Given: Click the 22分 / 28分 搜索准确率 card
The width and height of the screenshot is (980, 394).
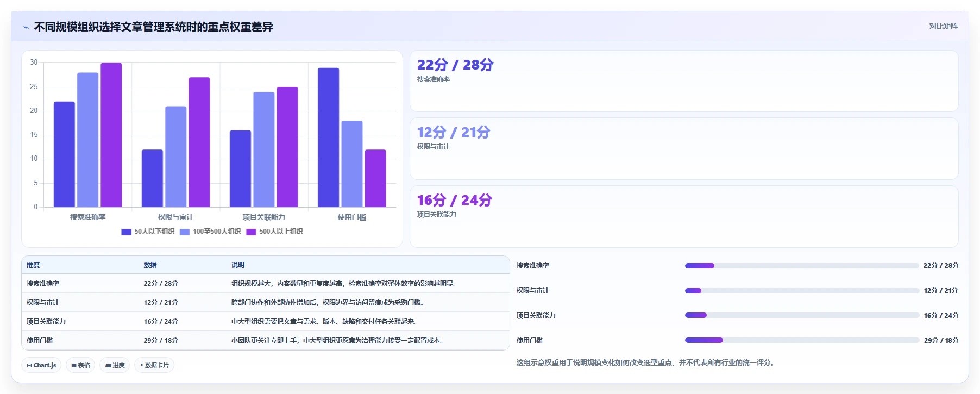Looking at the screenshot, I should 684,81.
